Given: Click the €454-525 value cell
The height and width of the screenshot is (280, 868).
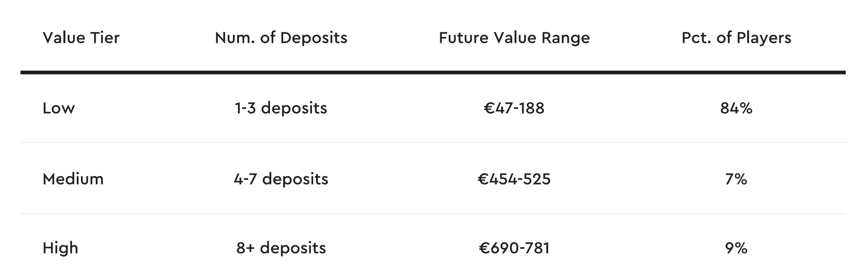Looking at the screenshot, I should pos(514,179).
